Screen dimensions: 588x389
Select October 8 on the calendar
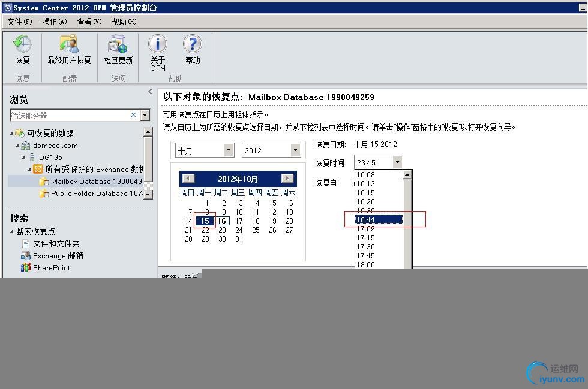coord(207,212)
